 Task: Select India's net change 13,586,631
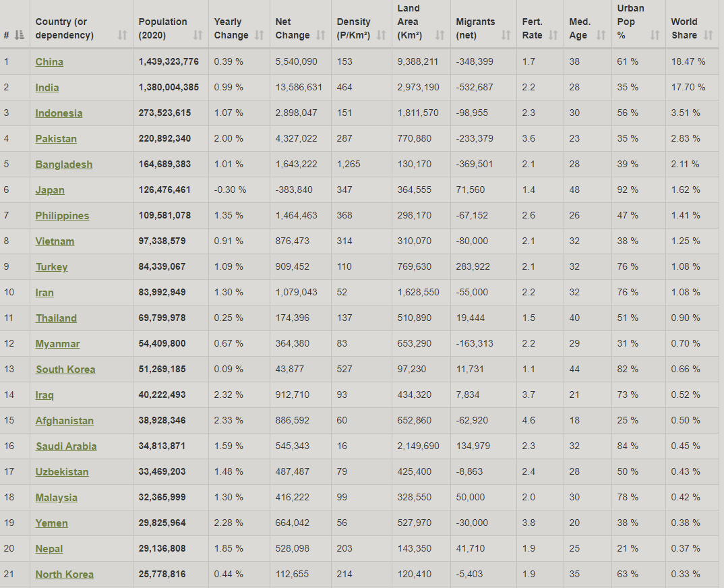point(299,87)
